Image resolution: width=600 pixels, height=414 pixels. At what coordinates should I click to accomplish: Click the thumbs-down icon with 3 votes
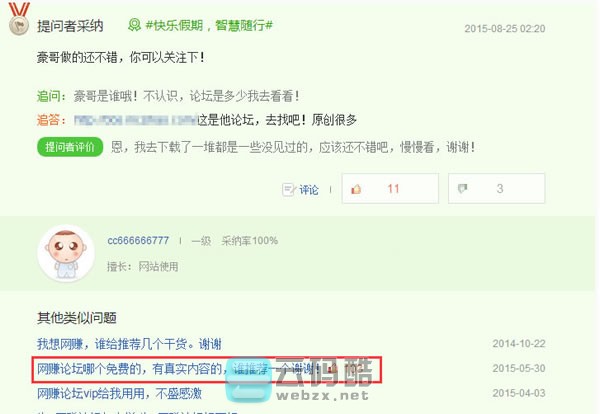click(x=463, y=188)
